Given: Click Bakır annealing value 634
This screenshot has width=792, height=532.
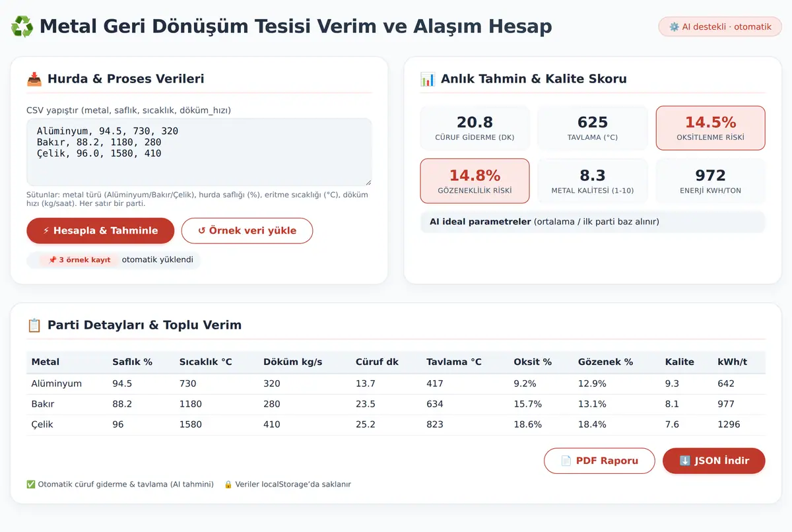Looking at the screenshot, I should (x=435, y=404).
